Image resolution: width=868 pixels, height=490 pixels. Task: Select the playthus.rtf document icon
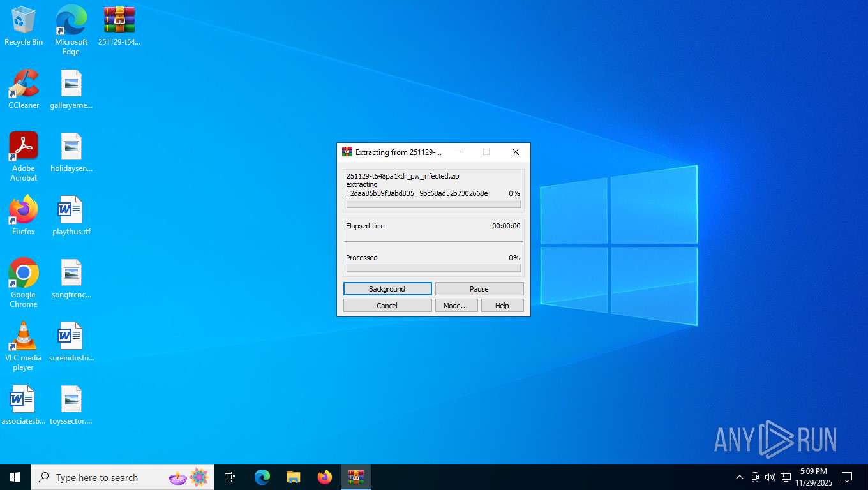pyautogui.click(x=71, y=216)
